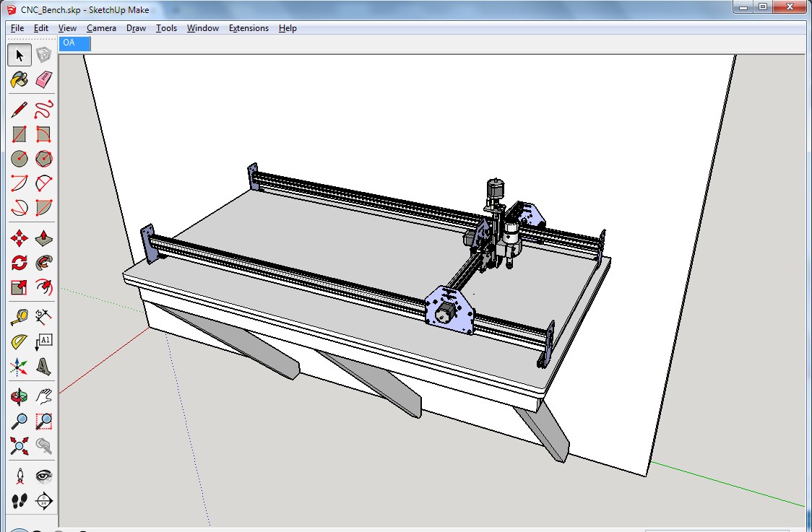The height and width of the screenshot is (532, 812).
Task: Select the Move tool
Action: pyautogui.click(x=20, y=238)
